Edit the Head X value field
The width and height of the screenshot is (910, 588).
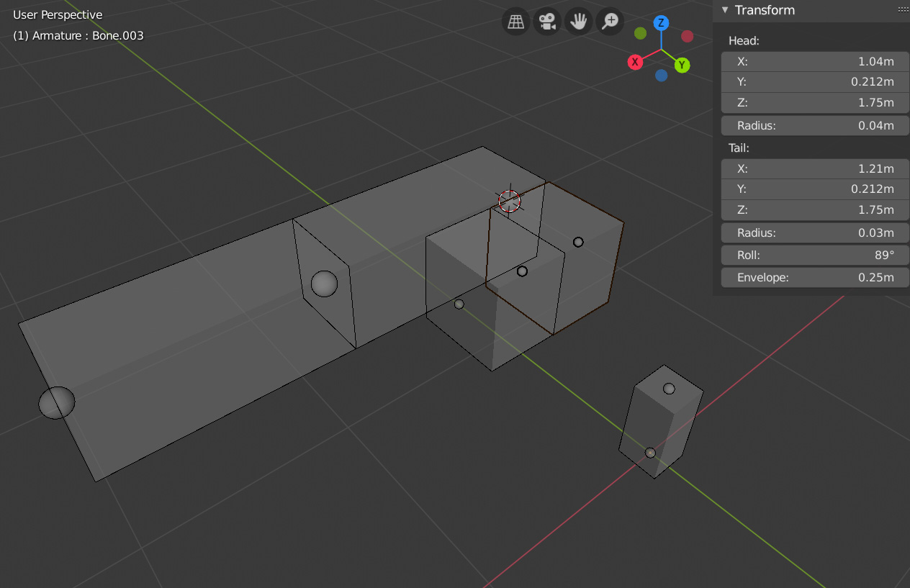(x=814, y=61)
